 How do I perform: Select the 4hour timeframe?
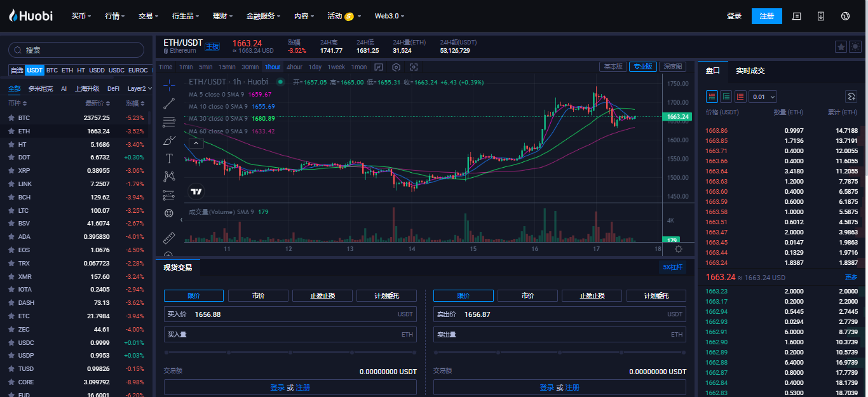click(294, 67)
